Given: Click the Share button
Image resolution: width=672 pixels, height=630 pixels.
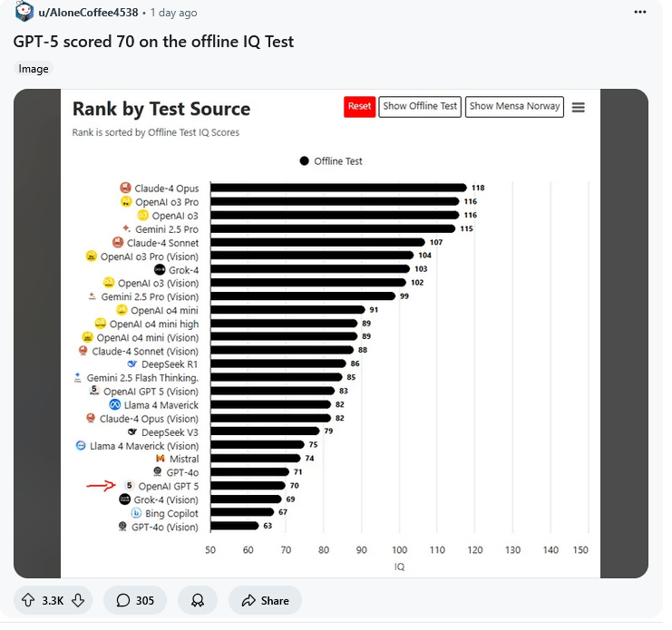Looking at the screenshot, I should tap(264, 600).
